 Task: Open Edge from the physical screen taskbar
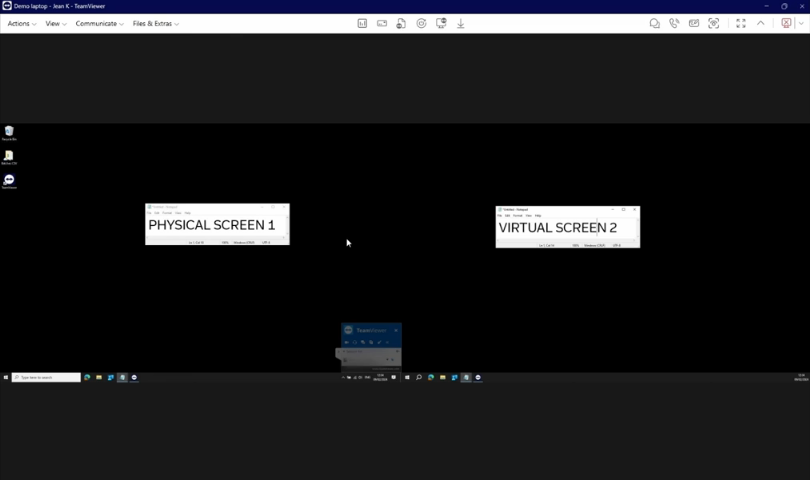click(87, 377)
